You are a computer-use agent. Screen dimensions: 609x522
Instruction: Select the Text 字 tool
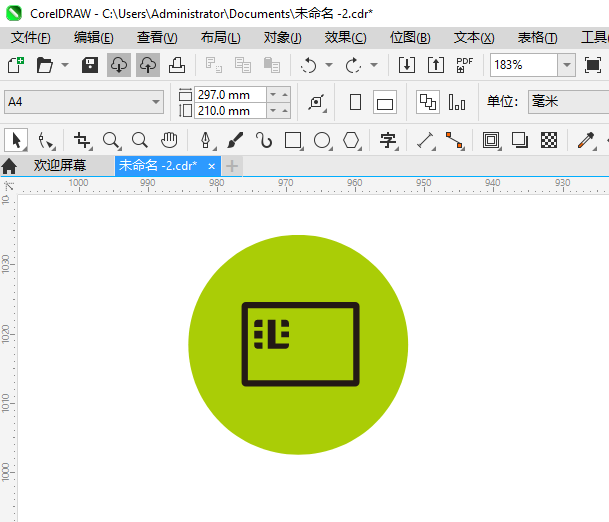(x=388, y=140)
